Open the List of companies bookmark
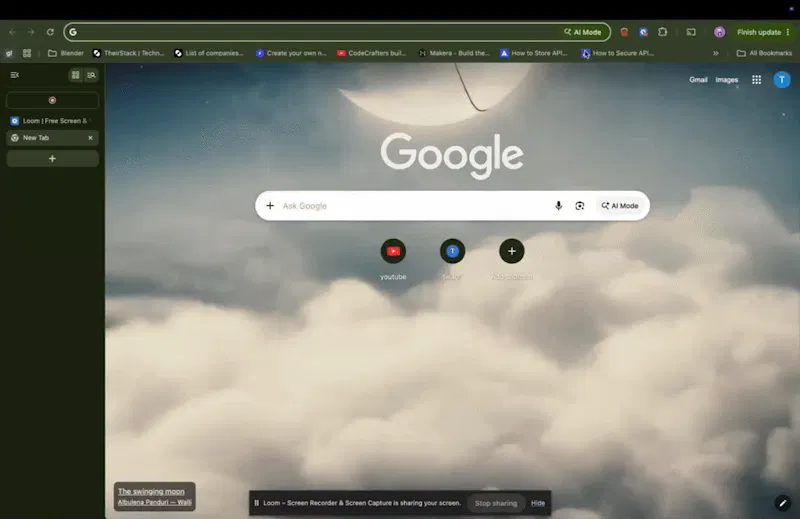The image size is (800, 519). (209, 53)
